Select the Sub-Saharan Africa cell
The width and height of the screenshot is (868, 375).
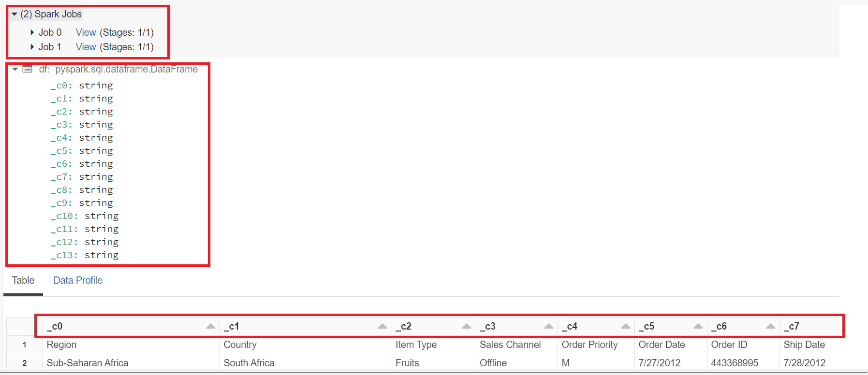pyautogui.click(x=88, y=363)
